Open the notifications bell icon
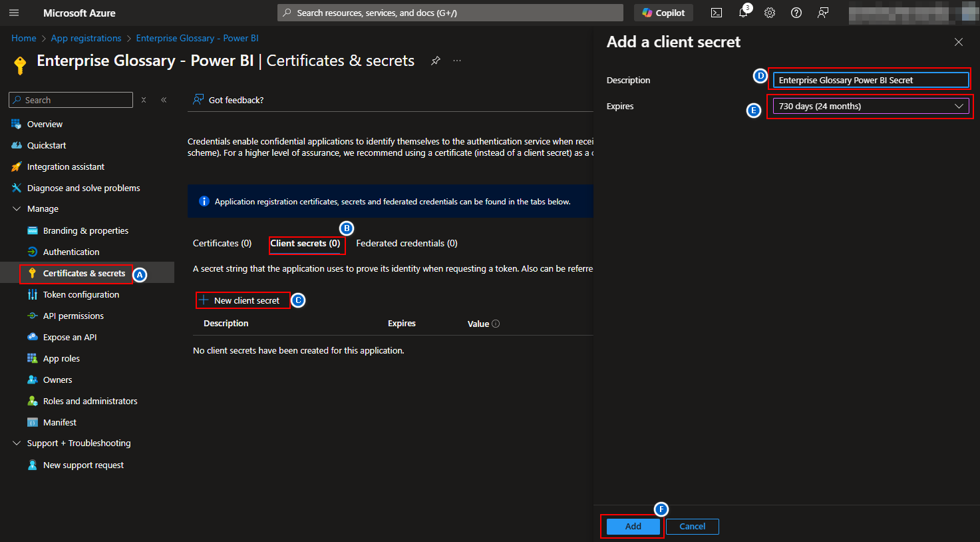Viewport: 980px width, 542px height. pos(743,13)
